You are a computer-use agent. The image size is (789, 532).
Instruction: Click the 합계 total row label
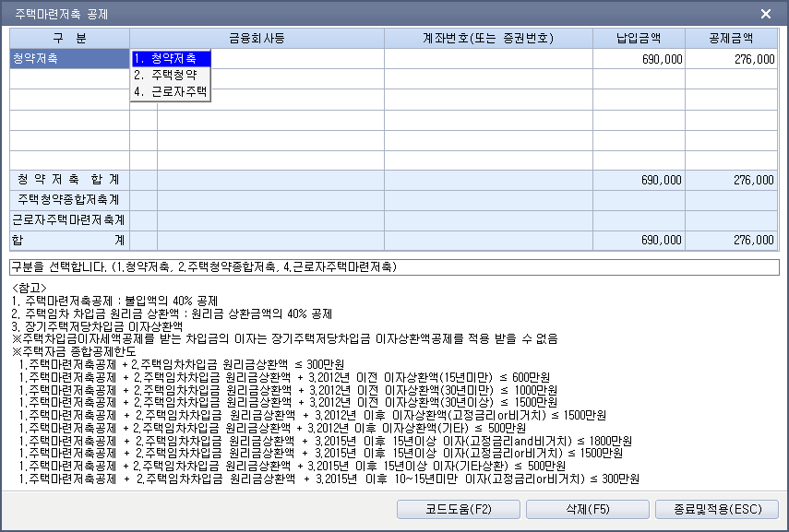click(x=69, y=240)
